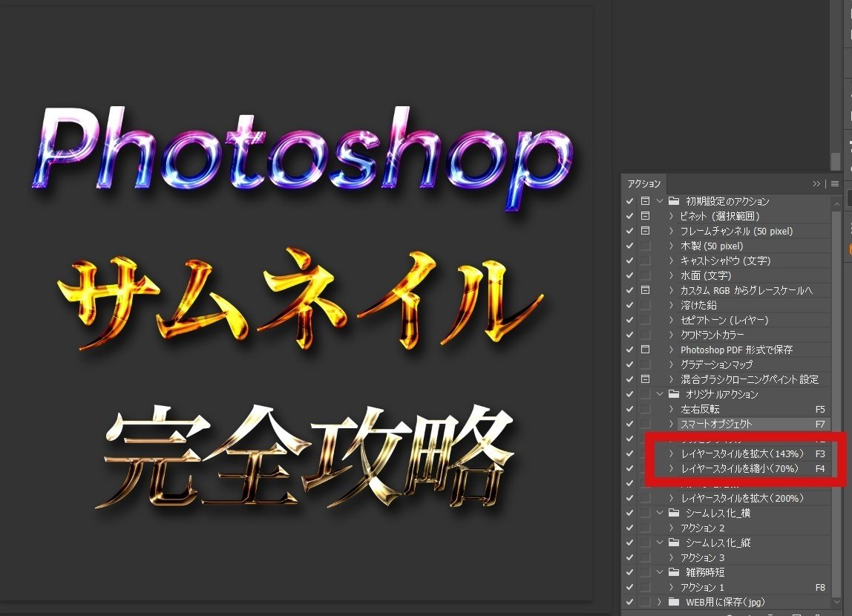Click folder icon of シームレス化_縦 set
Image resolution: width=852 pixels, height=616 pixels.
tap(674, 542)
